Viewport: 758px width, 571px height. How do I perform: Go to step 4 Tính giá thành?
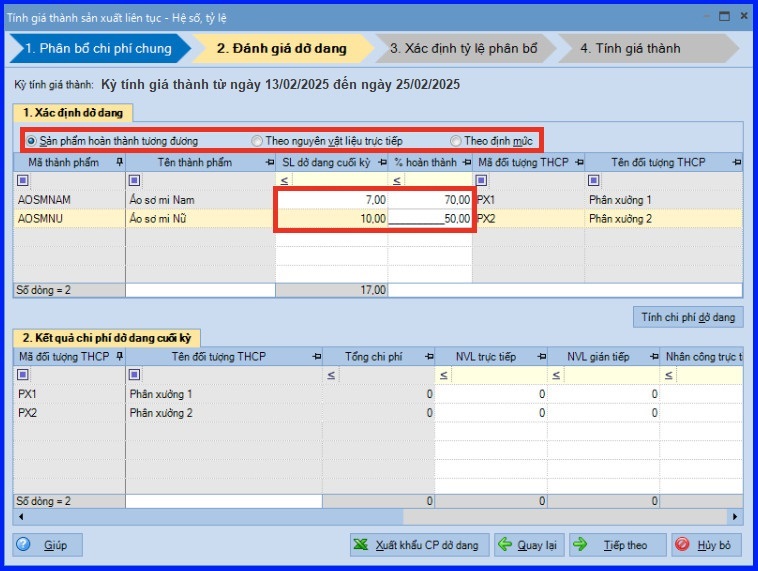pyautogui.click(x=630, y=48)
